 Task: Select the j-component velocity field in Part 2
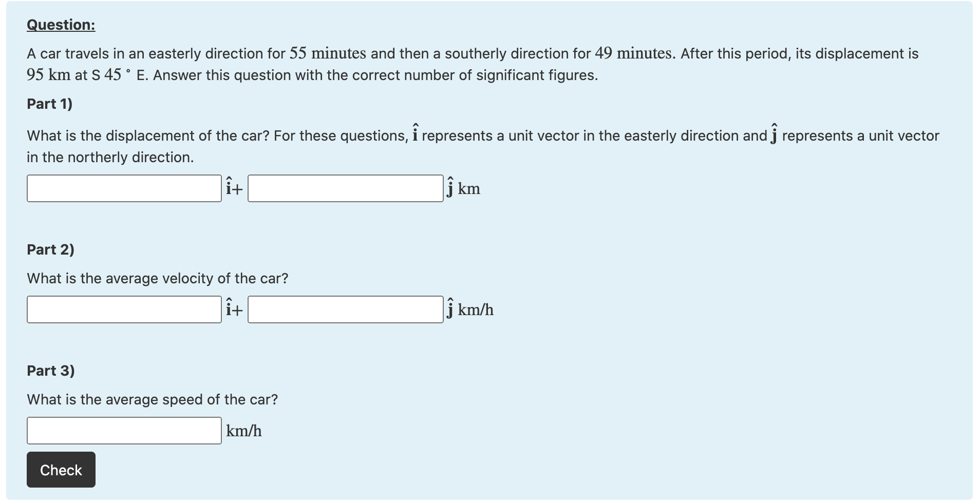(345, 309)
